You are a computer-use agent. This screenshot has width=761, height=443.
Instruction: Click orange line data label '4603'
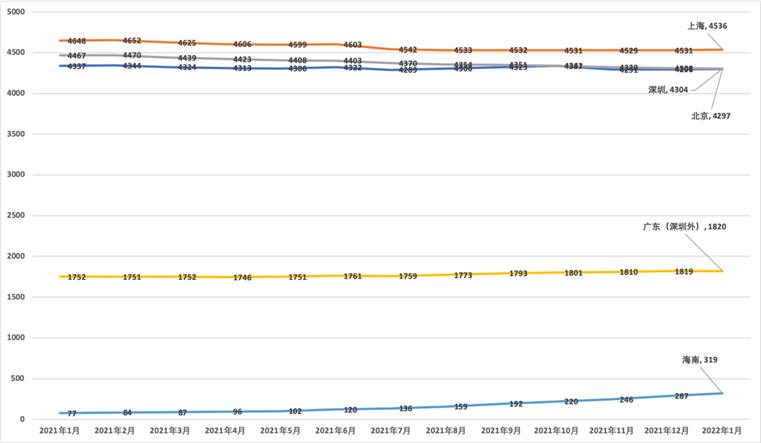pos(353,45)
